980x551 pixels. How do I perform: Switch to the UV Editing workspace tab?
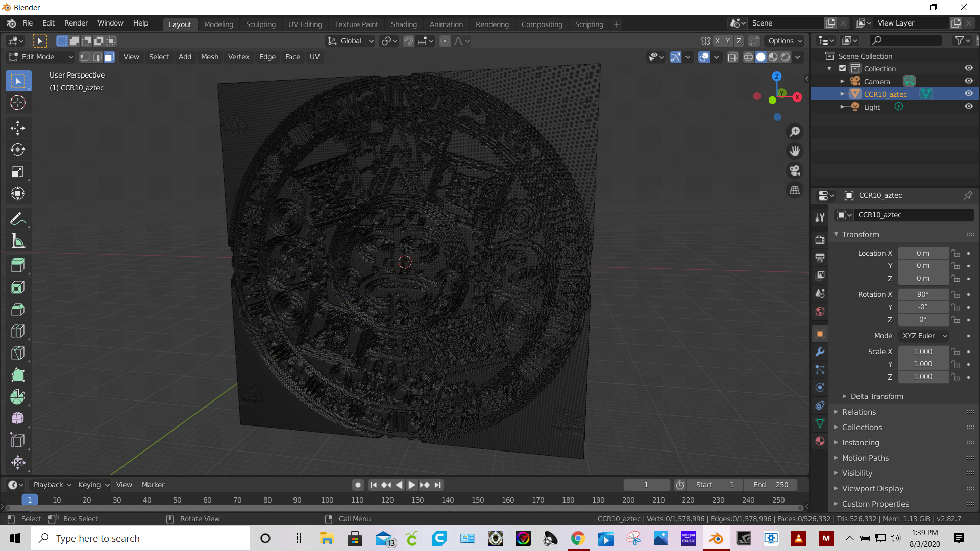[x=305, y=24]
